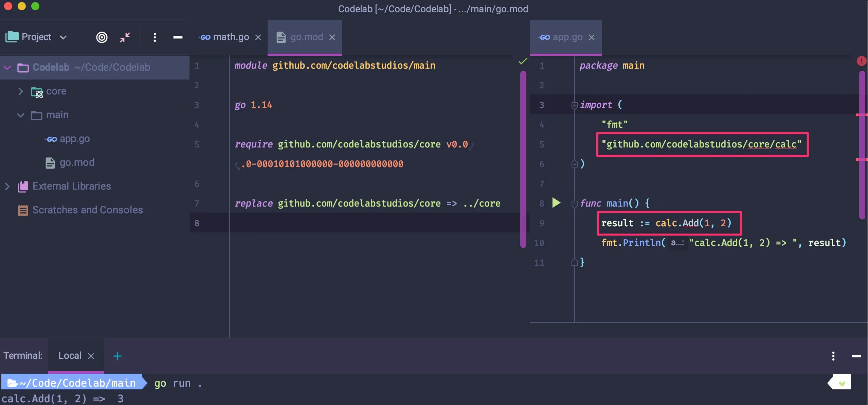Viewport: 868px width, 405px height.
Task: Open the Terminal panel vertical dots options menu
Action: click(833, 356)
